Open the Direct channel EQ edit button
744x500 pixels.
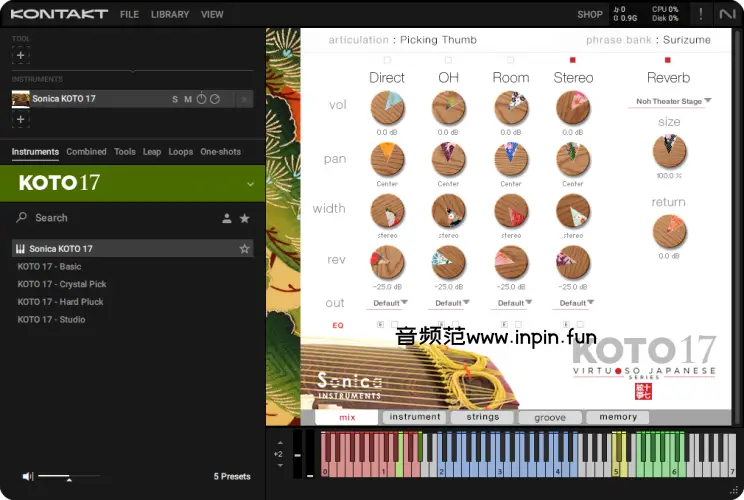[380, 324]
